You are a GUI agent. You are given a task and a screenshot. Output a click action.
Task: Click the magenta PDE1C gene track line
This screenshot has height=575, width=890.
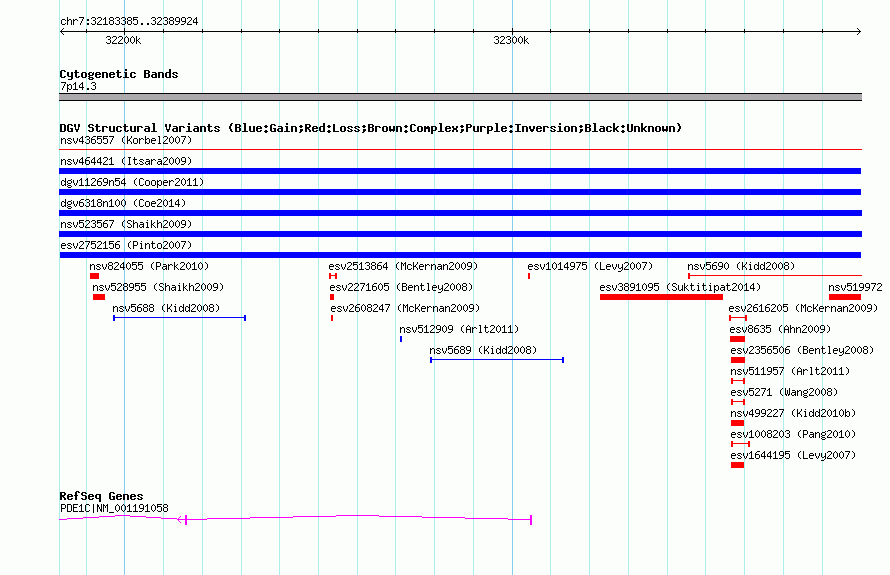coord(295,519)
